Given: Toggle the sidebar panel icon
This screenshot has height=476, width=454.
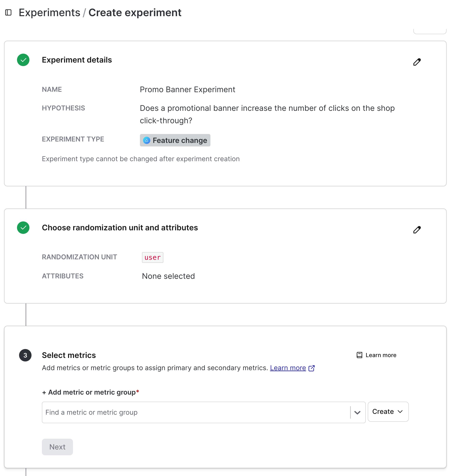Looking at the screenshot, I should tap(8, 12).
